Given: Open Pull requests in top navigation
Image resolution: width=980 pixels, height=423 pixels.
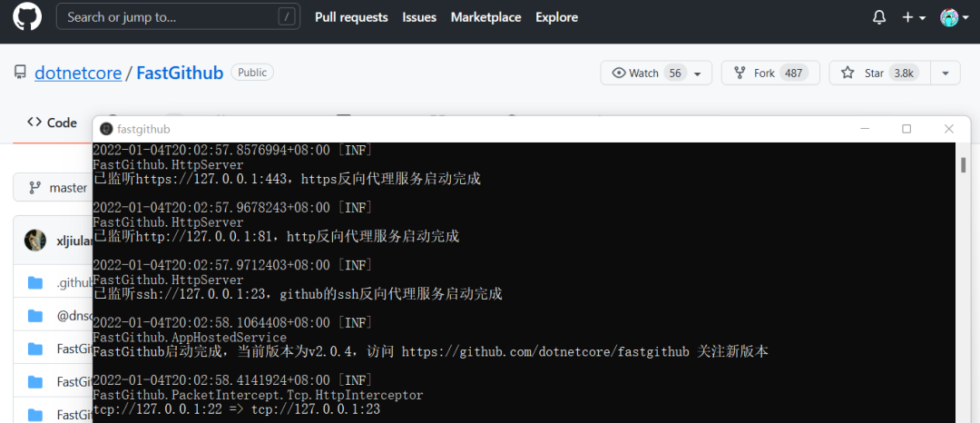Looking at the screenshot, I should [351, 17].
